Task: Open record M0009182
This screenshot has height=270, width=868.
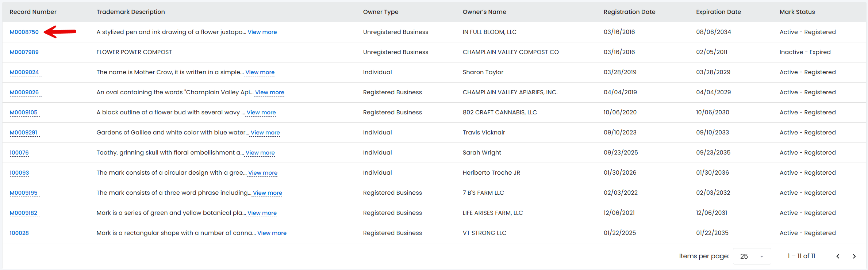Action: (23, 213)
